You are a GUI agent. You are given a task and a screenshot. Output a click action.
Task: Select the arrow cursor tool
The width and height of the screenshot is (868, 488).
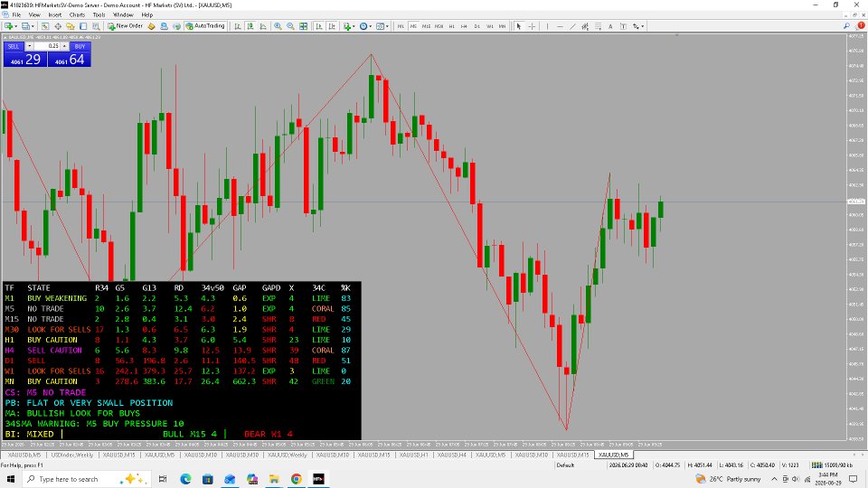[519, 26]
